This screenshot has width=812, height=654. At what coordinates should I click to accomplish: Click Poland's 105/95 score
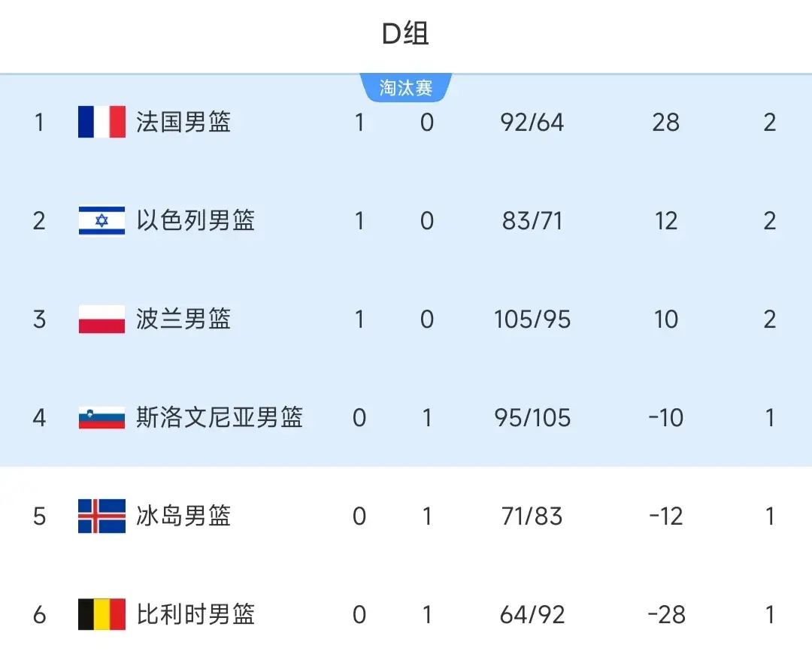[x=532, y=319]
